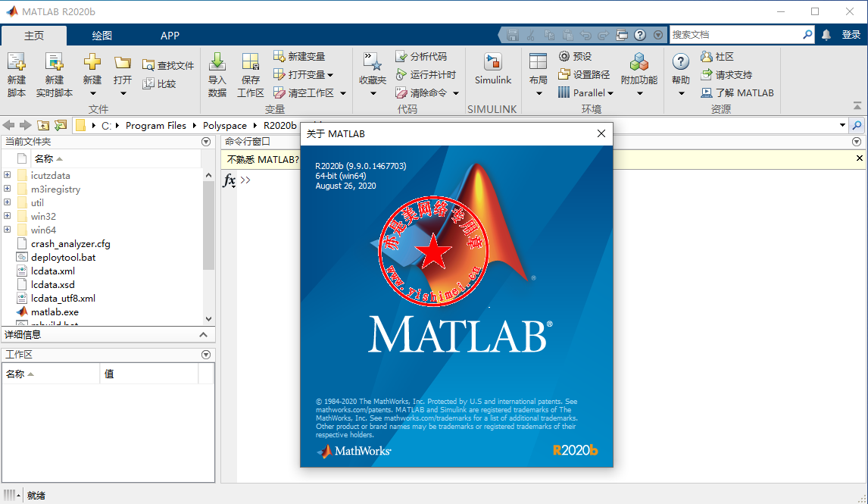Create a new live script 新建实时脚本
Viewport: 868px width, 504px height.
[x=55, y=75]
